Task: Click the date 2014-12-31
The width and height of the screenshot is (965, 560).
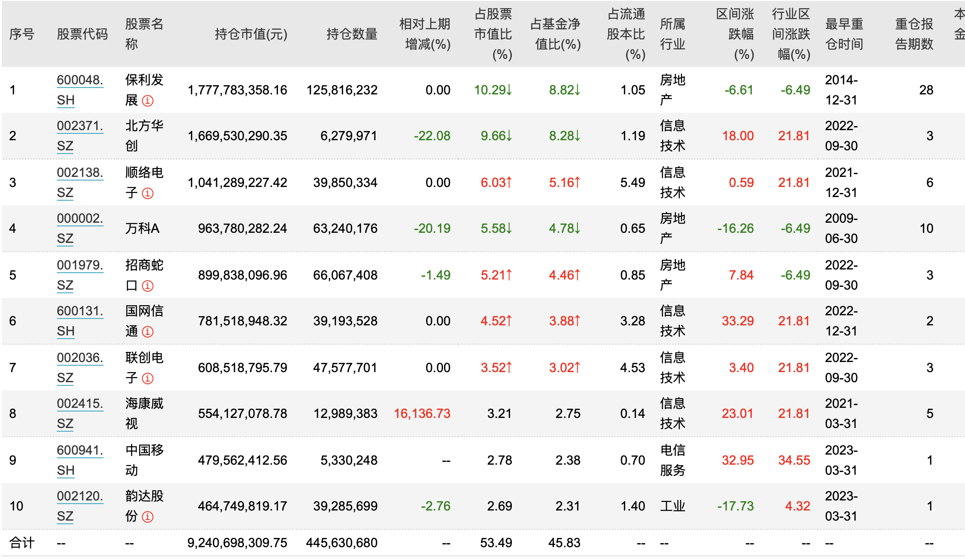Action: point(842,90)
